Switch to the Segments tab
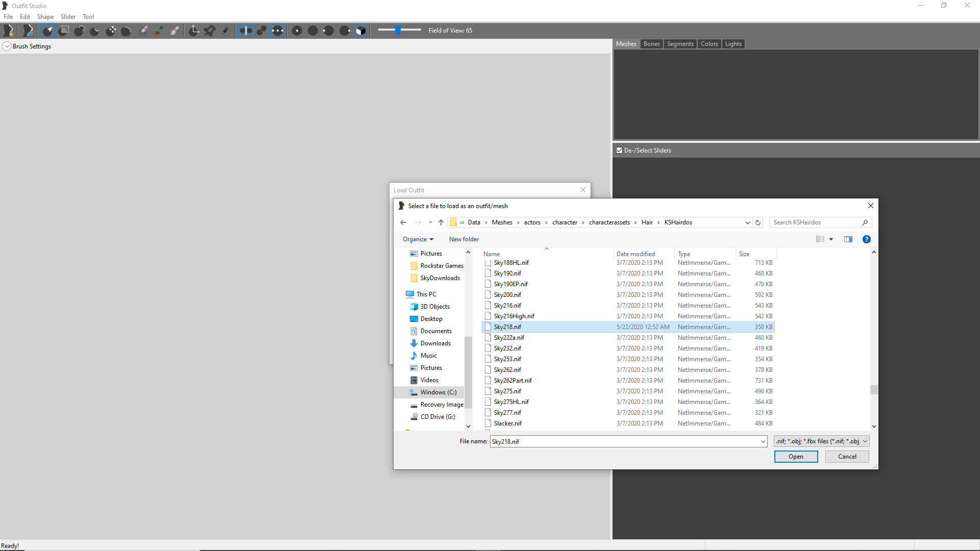The image size is (980, 551). (680, 44)
